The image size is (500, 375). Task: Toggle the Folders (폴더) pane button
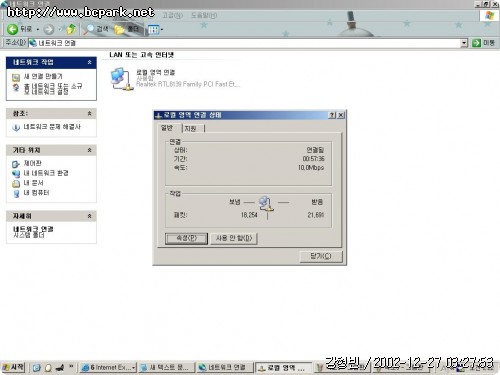pos(127,29)
